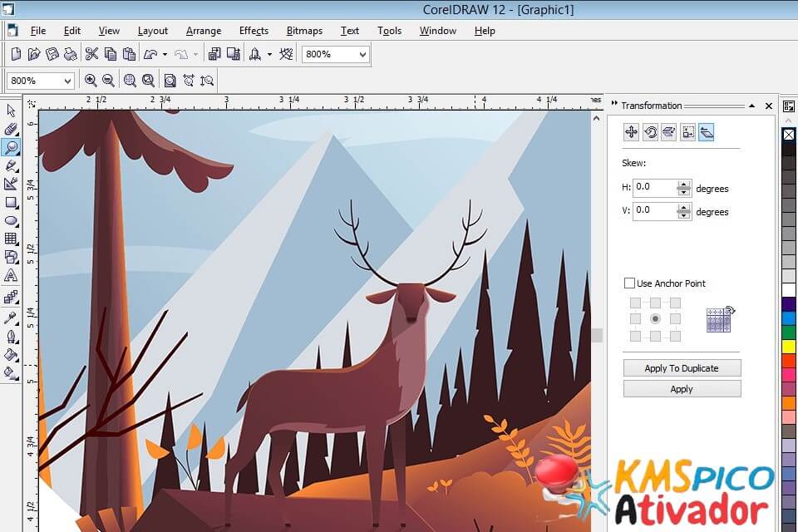Viewport: 798px width, 532px height.
Task: Select the middle-left anchor point box
Action: [x=636, y=318]
